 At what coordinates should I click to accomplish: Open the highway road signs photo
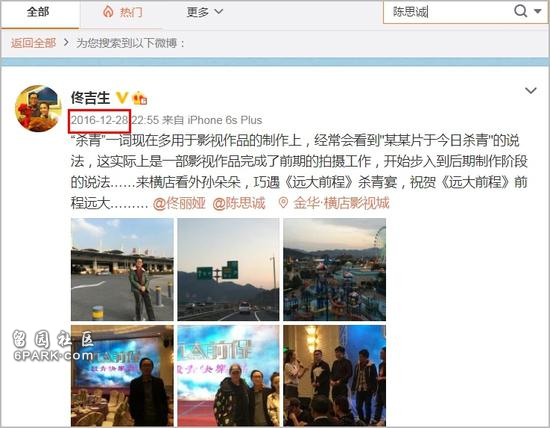pyautogui.click(x=228, y=269)
